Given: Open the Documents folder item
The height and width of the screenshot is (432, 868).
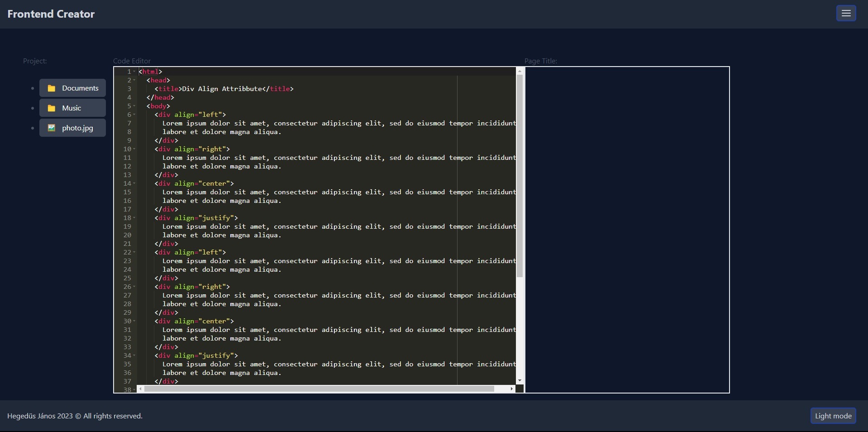Looking at the screenshot, I should (x=80, y=88).
